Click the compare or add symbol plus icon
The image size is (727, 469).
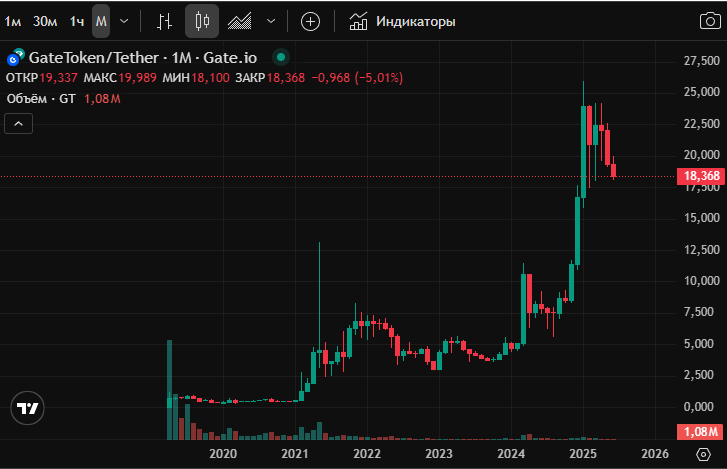click(311, 21)
